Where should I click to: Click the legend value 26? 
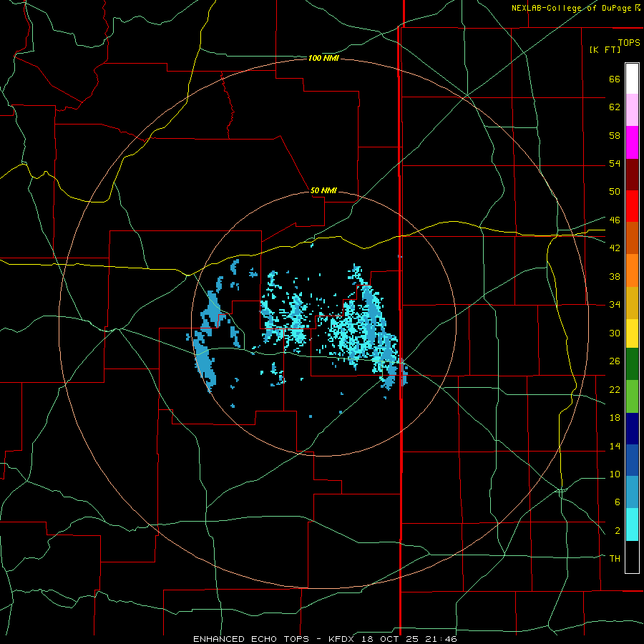[615, 361]
